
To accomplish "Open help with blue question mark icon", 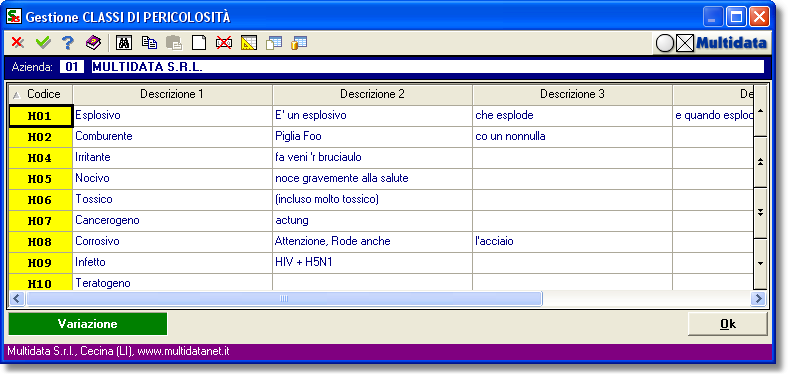I will tap(68, 43).
